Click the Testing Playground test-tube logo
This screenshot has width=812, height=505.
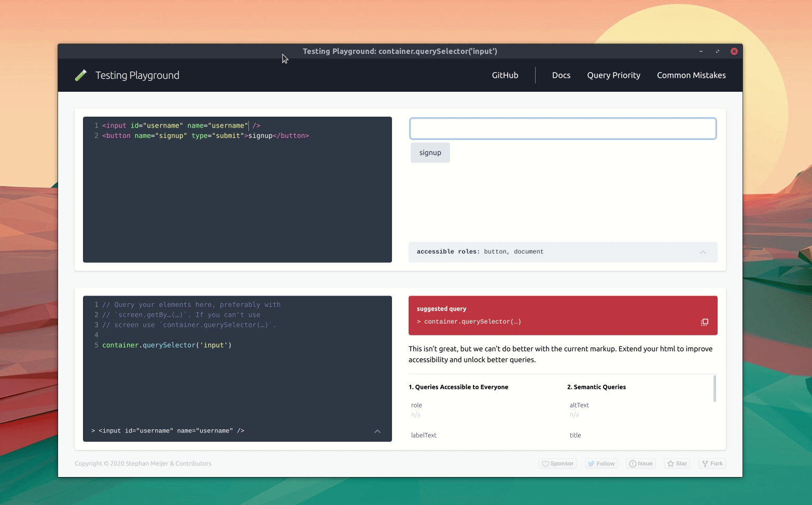click(81, 75)
